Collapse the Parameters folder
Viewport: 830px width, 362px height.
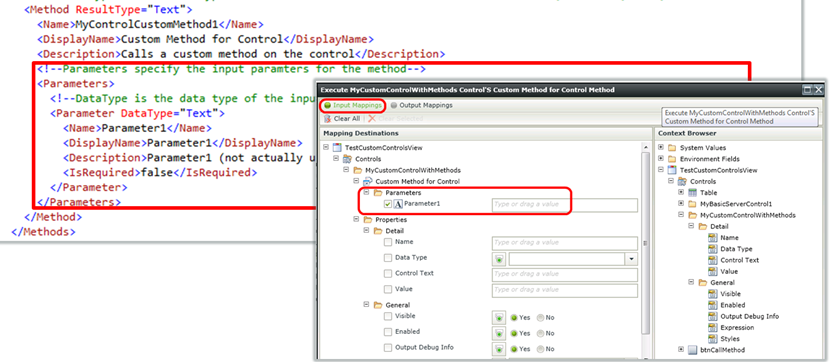[x=366, y=192]
